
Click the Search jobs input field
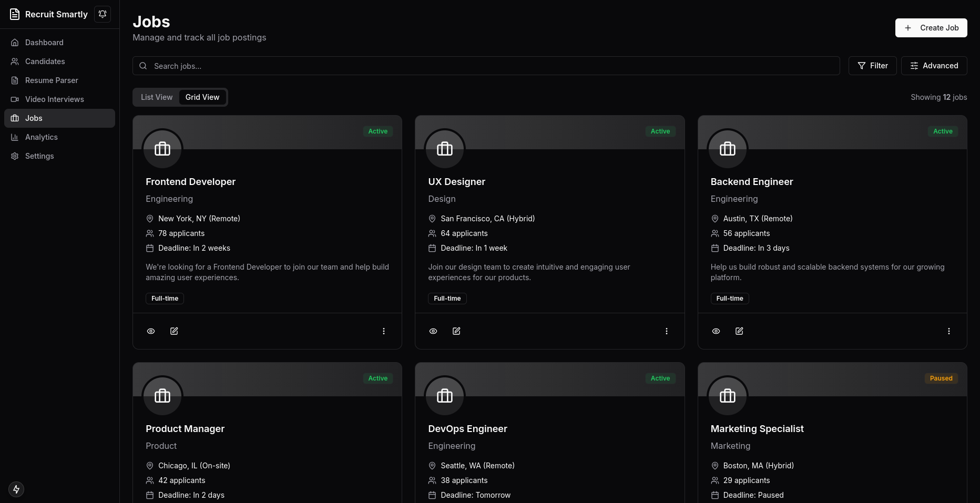point(486,66)
